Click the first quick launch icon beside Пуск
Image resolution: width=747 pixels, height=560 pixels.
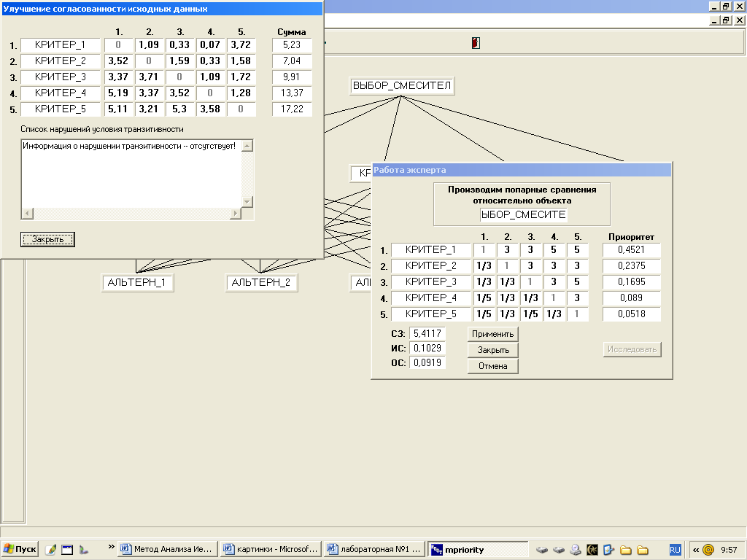pos(50,550)
